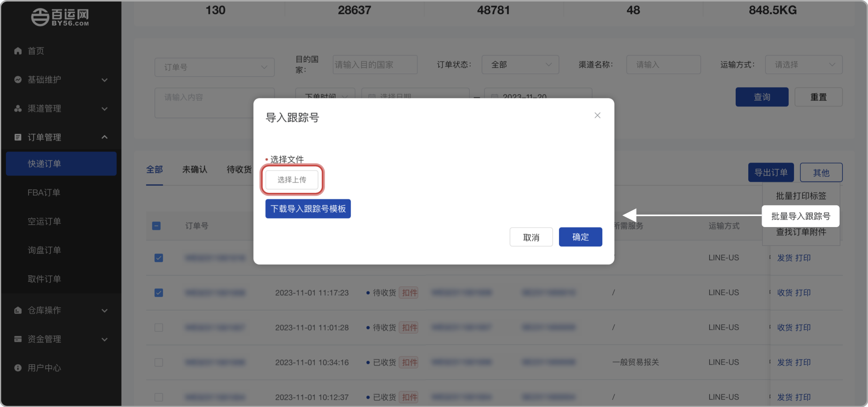Image resolution: width=868 pixels, height=407 pixels.
Task: Check the 2023-11-01 11:01:28 order row
Action: point(158,327)
